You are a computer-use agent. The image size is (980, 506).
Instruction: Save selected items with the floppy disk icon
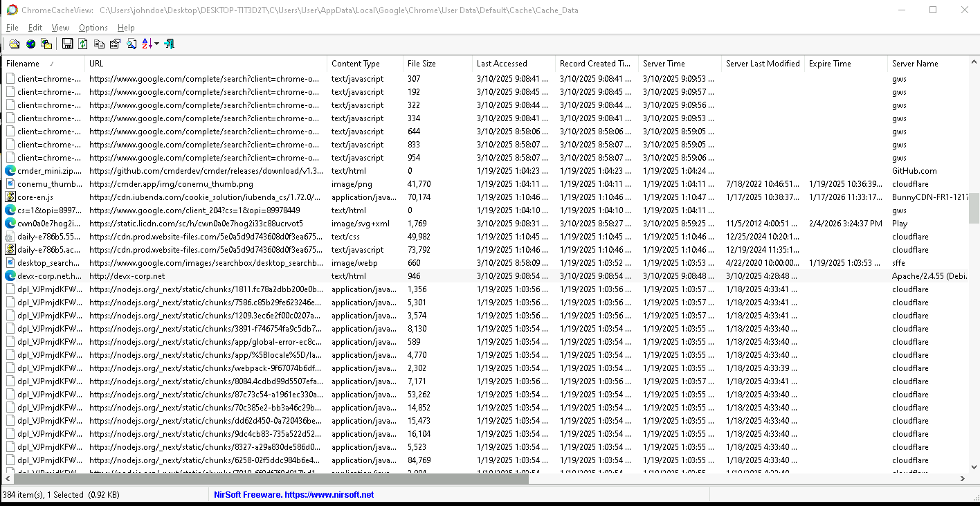[67, 44]
